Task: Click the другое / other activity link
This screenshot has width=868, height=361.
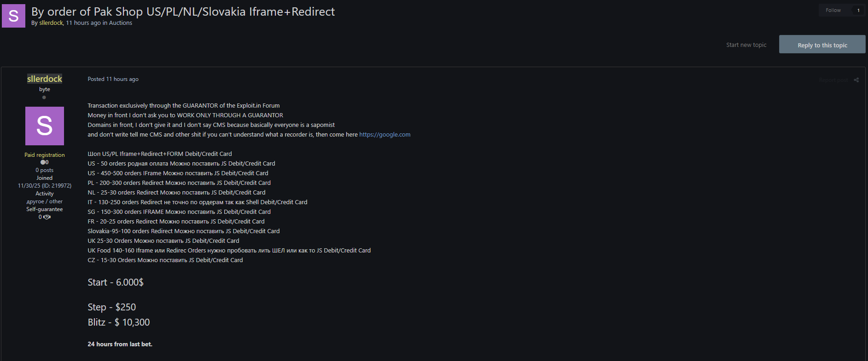Action: coord(45,201)
